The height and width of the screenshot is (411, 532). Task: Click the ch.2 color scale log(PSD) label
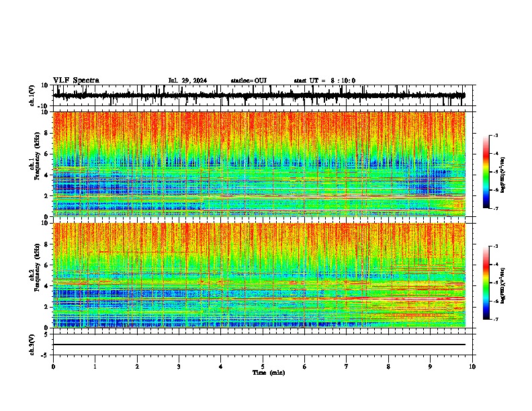point(502,285)
